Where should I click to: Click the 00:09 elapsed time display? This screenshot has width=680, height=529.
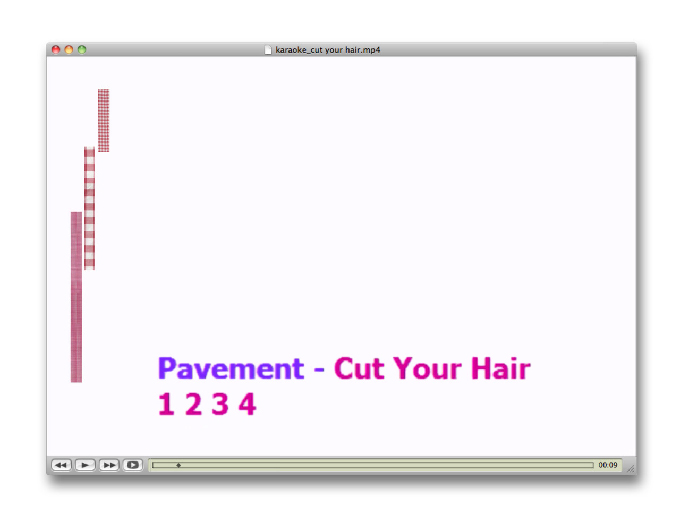point(608,465)
